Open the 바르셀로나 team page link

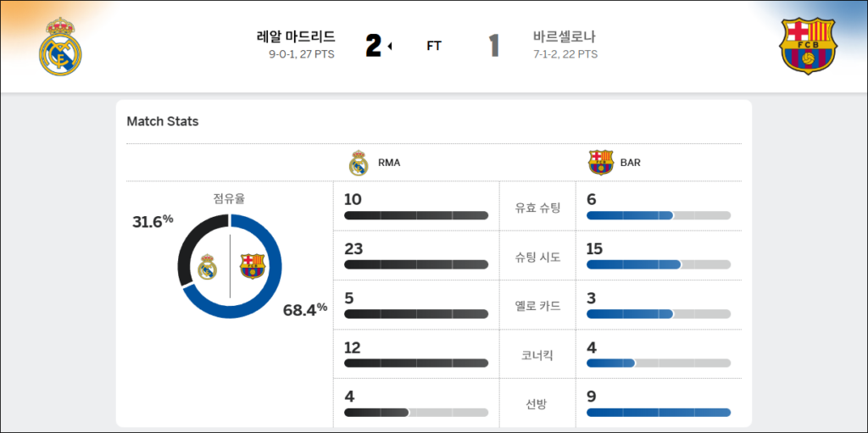coord(565,37)
